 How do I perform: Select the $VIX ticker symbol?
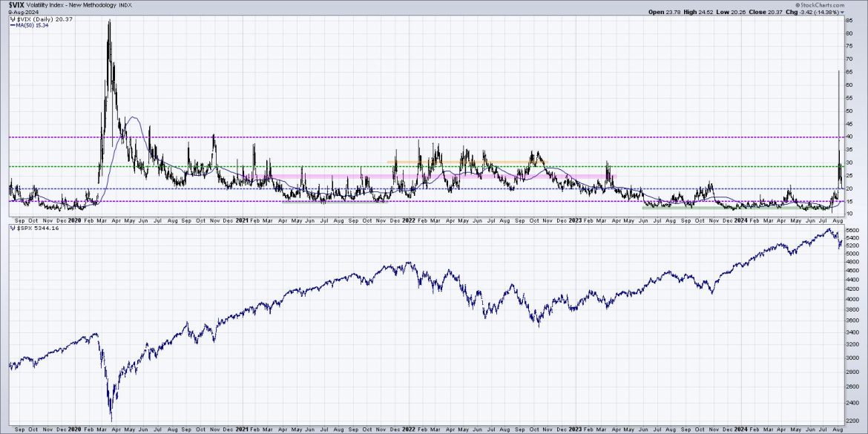click(x=16, y=5)
